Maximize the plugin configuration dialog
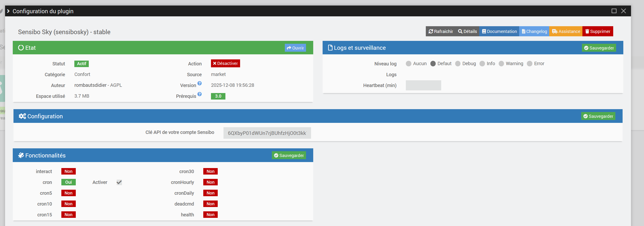Image resolution: width=644 pixels, height=226 pixels. tap(614, 11)
